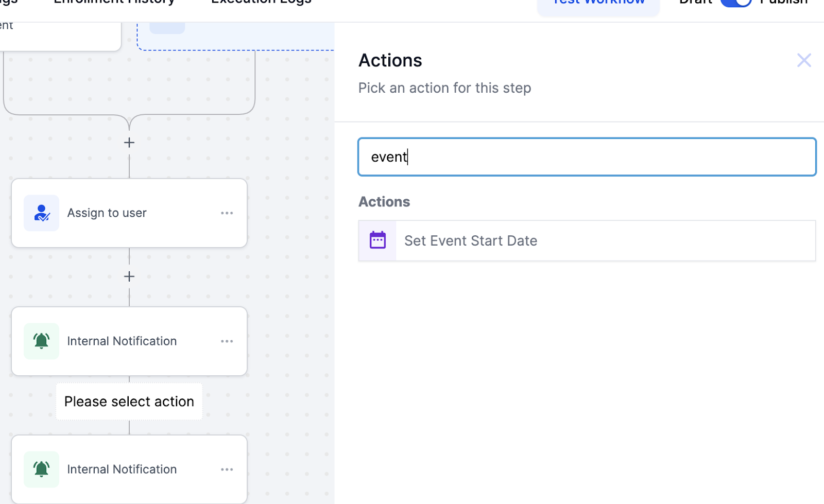Close the Actions panel

(x=803, y=60)
